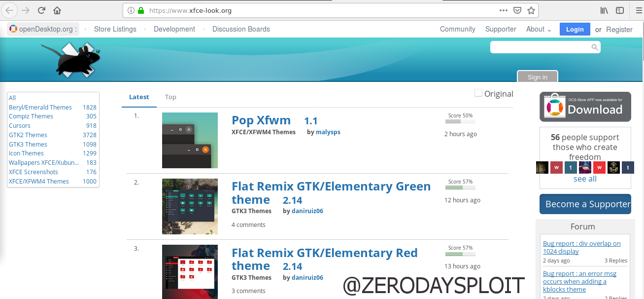Click the openDesktop.org logo icon
Screen dimensions: 644x299
13,29
